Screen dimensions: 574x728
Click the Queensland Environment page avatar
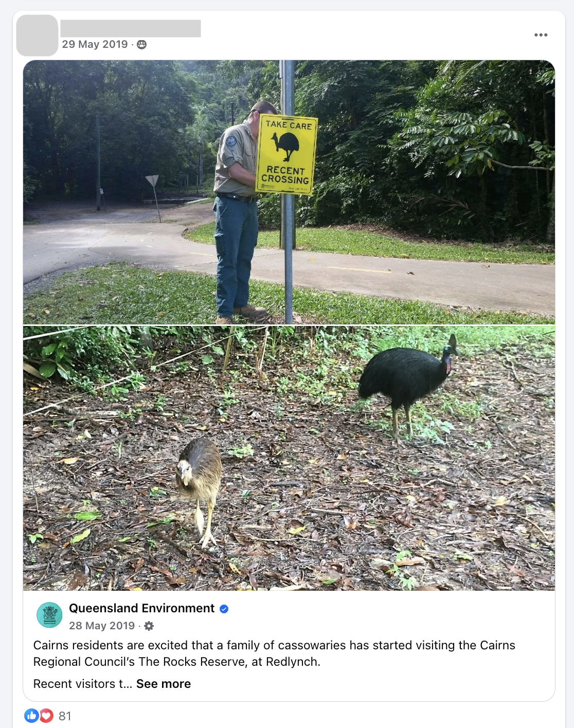point(49,615)
